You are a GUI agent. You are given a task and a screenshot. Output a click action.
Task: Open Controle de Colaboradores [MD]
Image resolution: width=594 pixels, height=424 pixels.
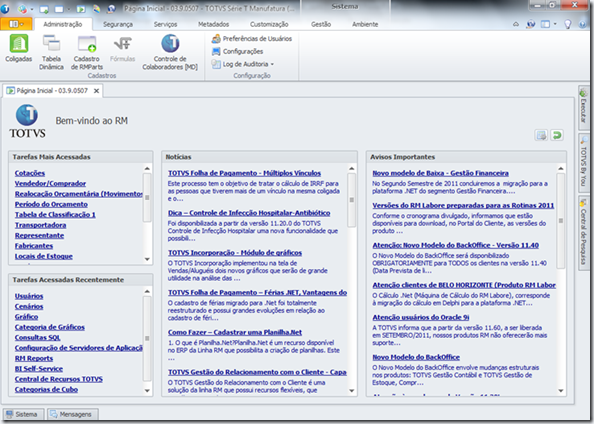click(x=170, y=52)
